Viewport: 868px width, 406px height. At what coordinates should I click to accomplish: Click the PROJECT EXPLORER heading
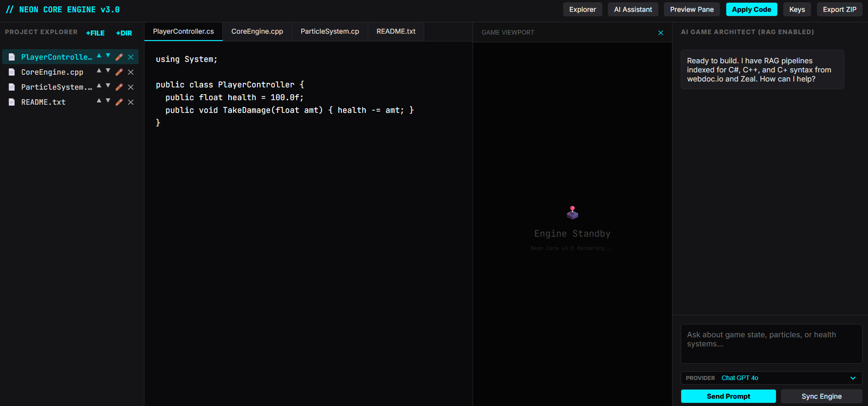[41, 32]
